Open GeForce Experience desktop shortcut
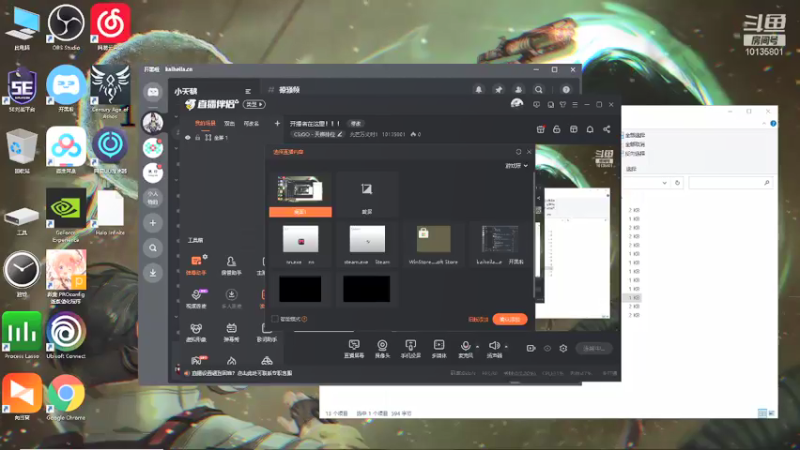Image resolution: width=800 pixels, height=450 pixels. click(66, 214)
